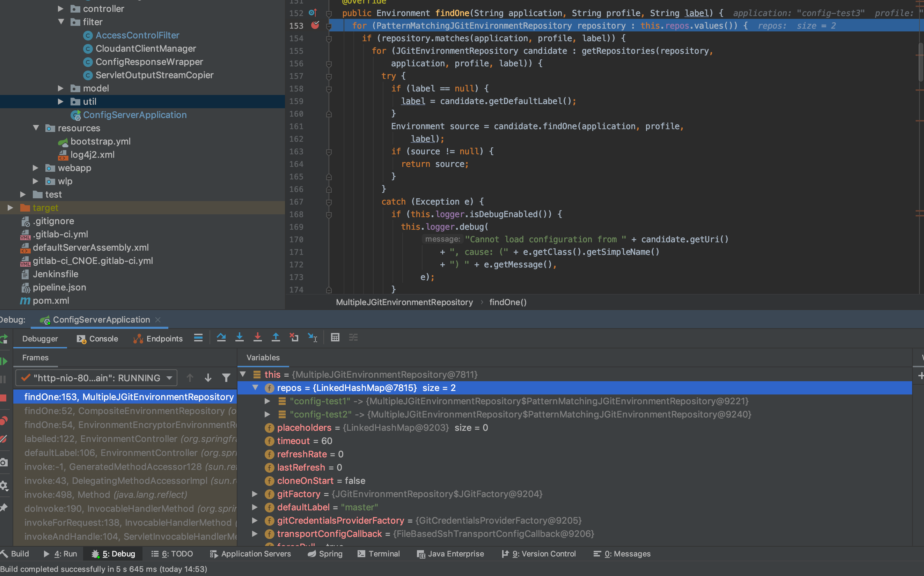The height and width of the screenshot is (576, 924).
Task: Collapse the repos variable node
Action: click(255, 388)
